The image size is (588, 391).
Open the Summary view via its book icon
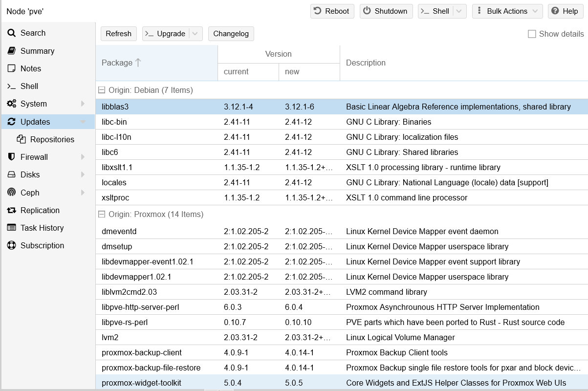[12, 51]
